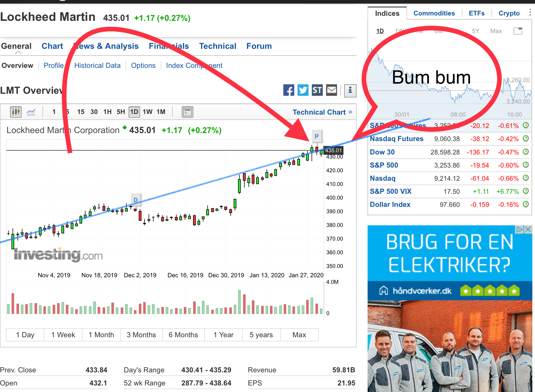The width and height of the screenshot is (535, 392).
Task: Go to Overview sub-page
Action: [17, 65]
